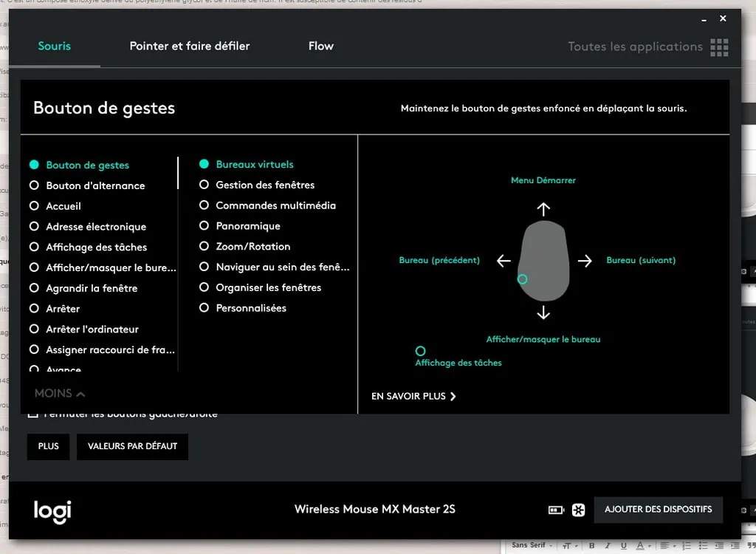Viewport: 756px width, 554px height.
Task: Click the up arrow above the mouse
Action: 543,209
